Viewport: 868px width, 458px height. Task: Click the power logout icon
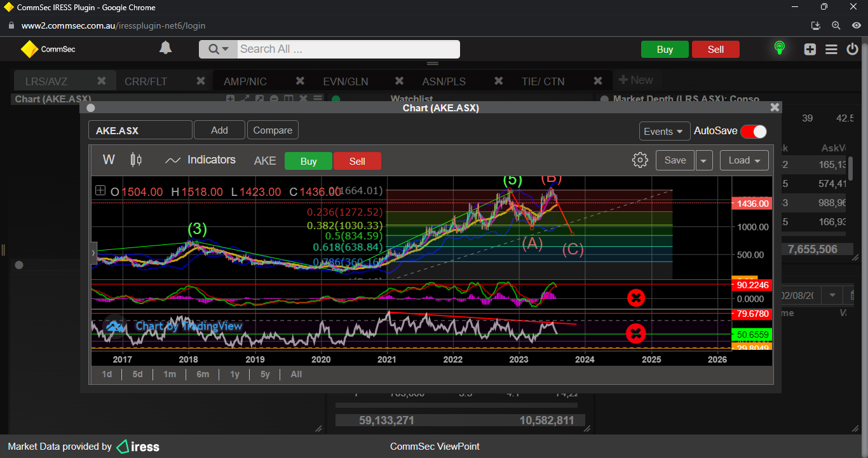click(853, 49)
